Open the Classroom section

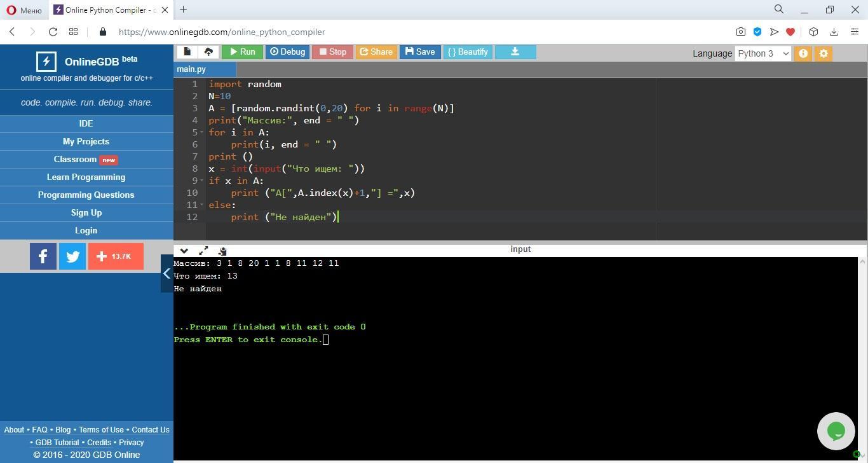pyautogui.click(x=86, y=159)
